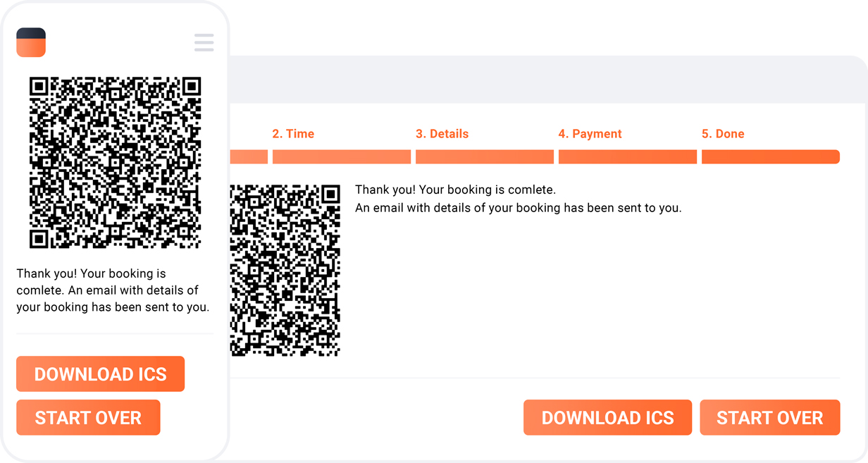Image resolution: width=868 pixels, height=463 pixels.
Task: Click the partially hidden first step bar
Action: 249,156
